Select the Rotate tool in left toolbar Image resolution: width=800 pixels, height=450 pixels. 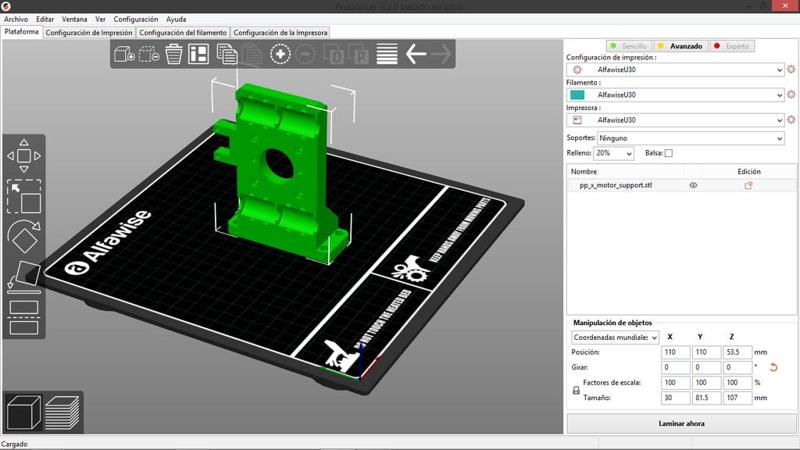24,236
